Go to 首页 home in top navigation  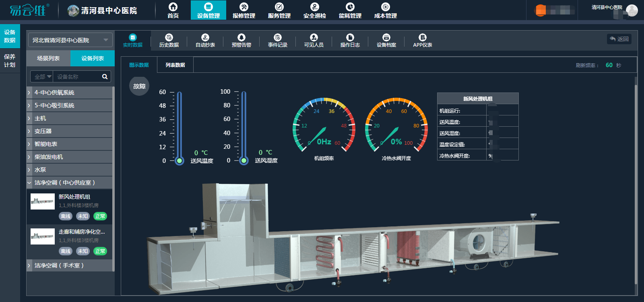click(x=173, y=10)
